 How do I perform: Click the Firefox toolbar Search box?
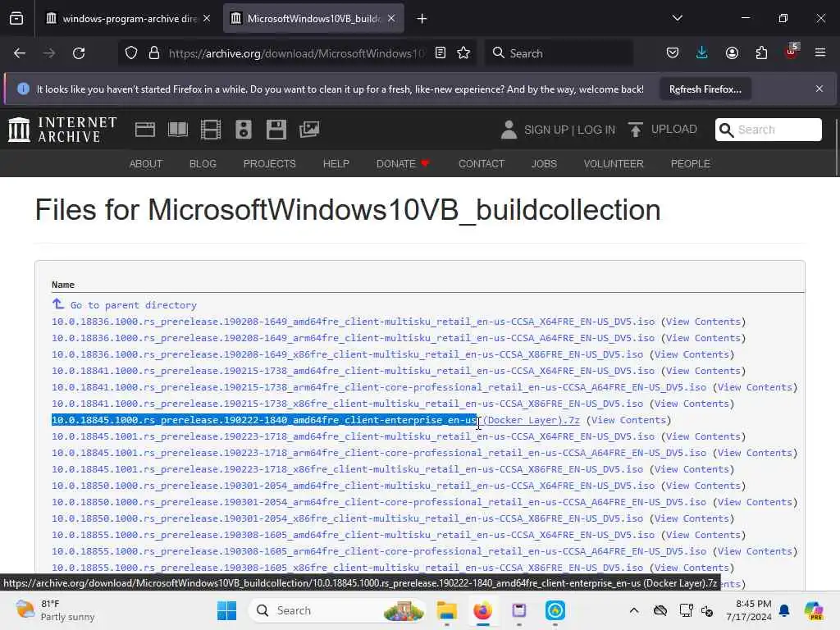559,53
